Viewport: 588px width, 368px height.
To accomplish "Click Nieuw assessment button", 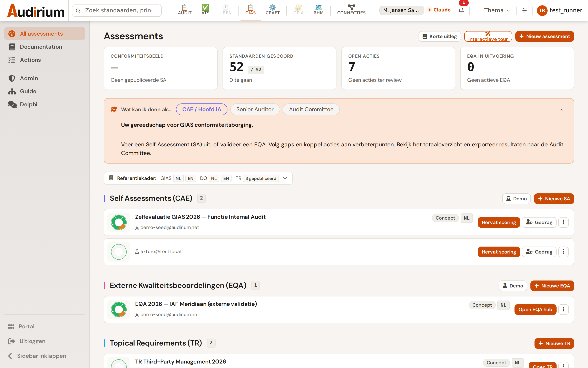I will pyautogui.click(x=545, y=37).
